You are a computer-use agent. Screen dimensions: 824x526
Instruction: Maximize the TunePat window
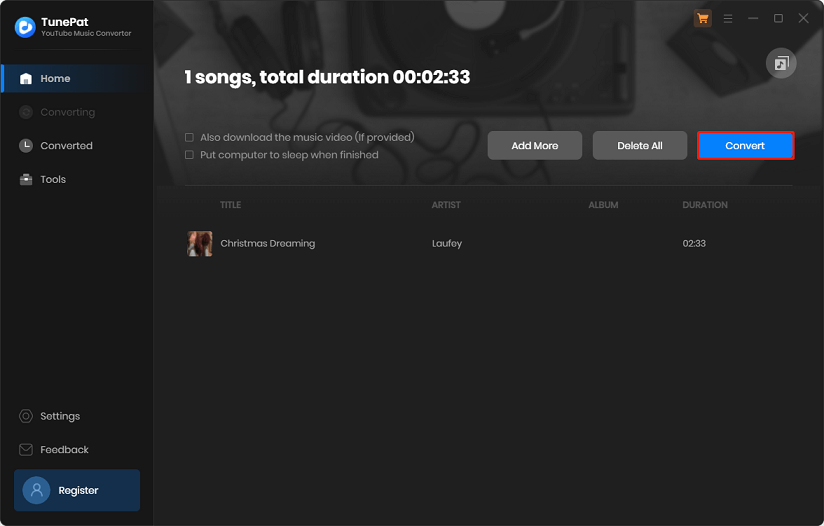pyautogui.click(x=778, y=19)
